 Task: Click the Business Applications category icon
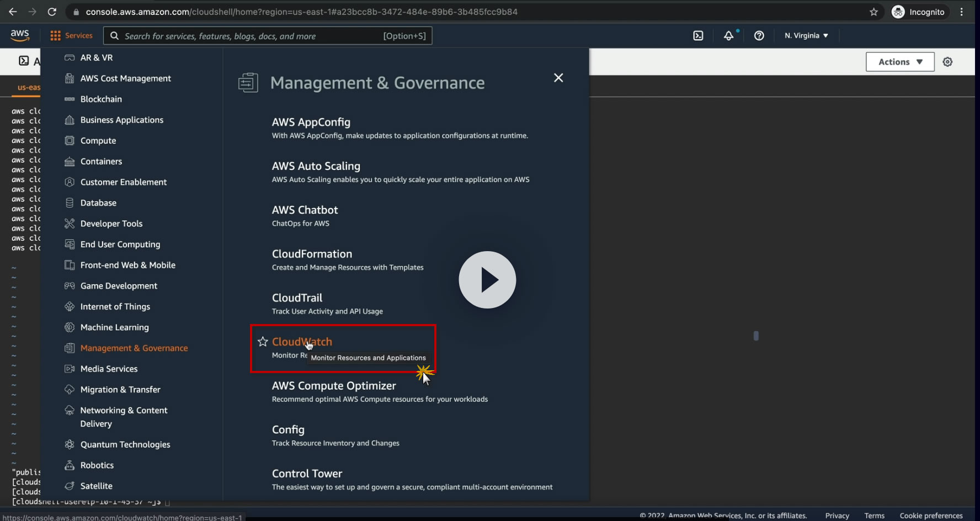(x=70, y=120)
